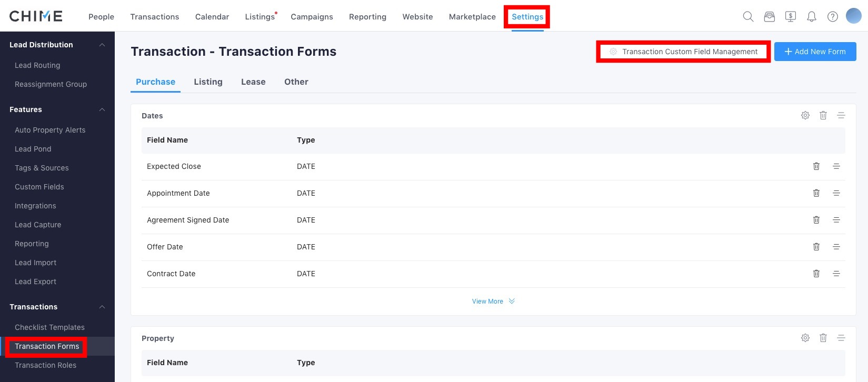Image resolution: width=868 pixels, height=382 pixels.
Task: Open Lead Import
Action: click(35, 263)
